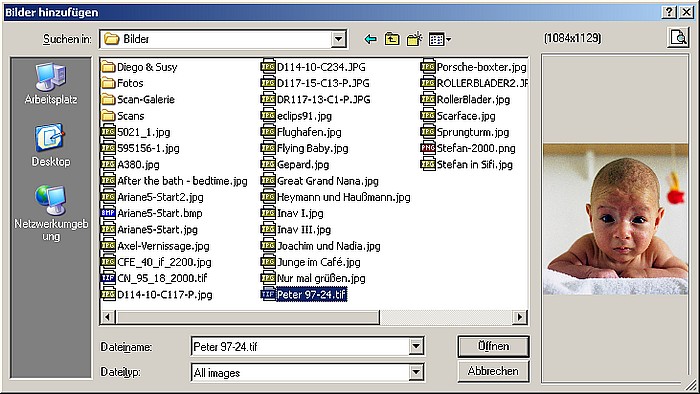
Task: Select the Gepard.jpg file icon
Action: [268, 164]
